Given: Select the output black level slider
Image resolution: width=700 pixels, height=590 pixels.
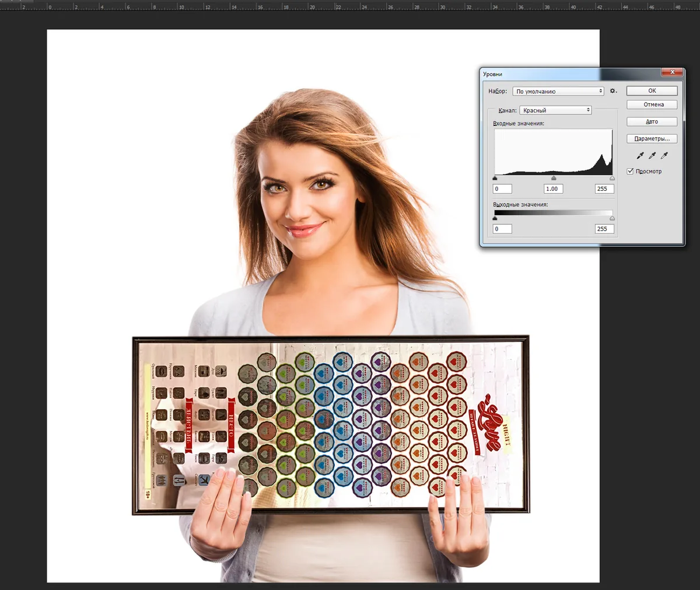Looking at the screenshot, I should pyautogui.click(x=495, y=218).
